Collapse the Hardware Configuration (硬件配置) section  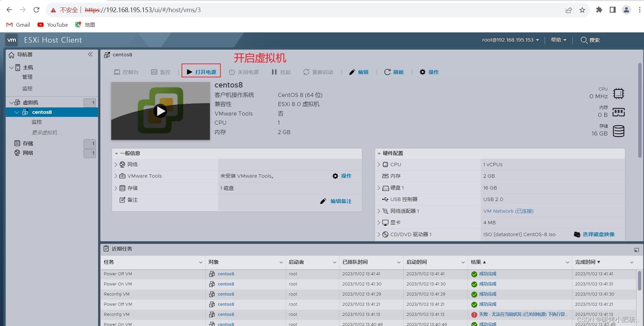(379, 153)
